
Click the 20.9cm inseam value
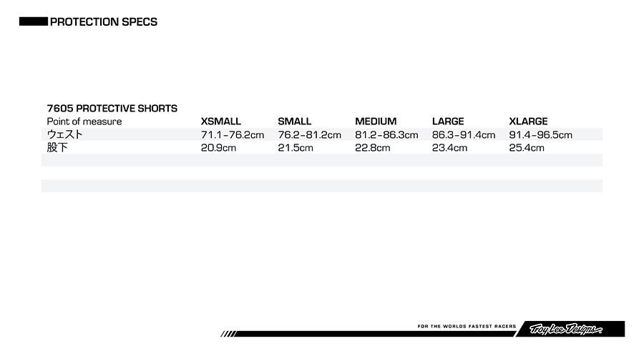coord(218,148)
